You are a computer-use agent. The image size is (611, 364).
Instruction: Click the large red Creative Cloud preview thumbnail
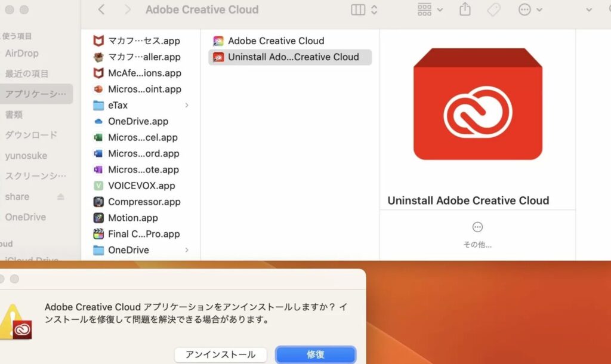[x=477, y=104]
